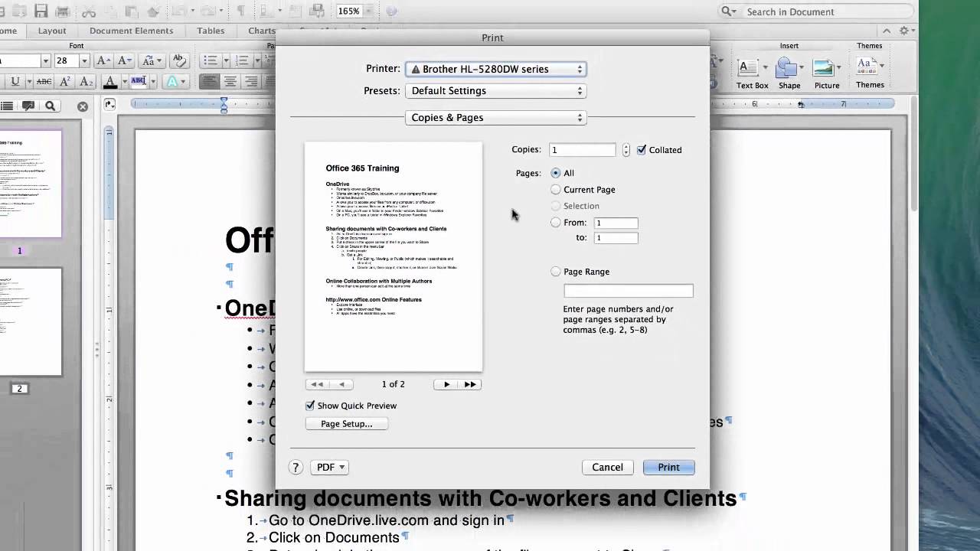The height and width of the screenshot is (551, 980).
Task: Click the Copies stepper arrows
Action: [x=626, y=150]
